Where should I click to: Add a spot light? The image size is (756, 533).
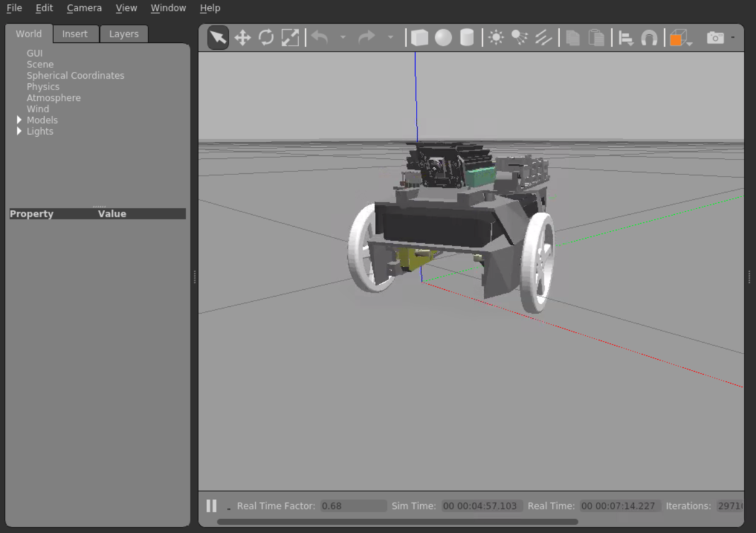(x=520, y=38)
